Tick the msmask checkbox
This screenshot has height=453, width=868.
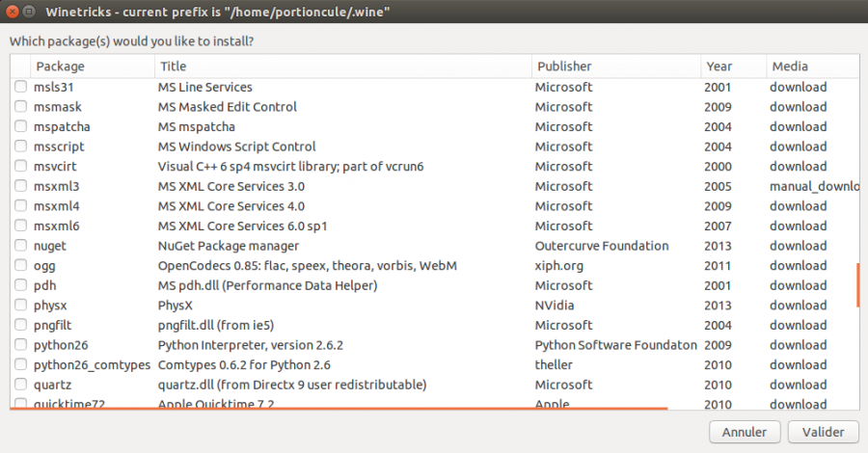(20, 106)
